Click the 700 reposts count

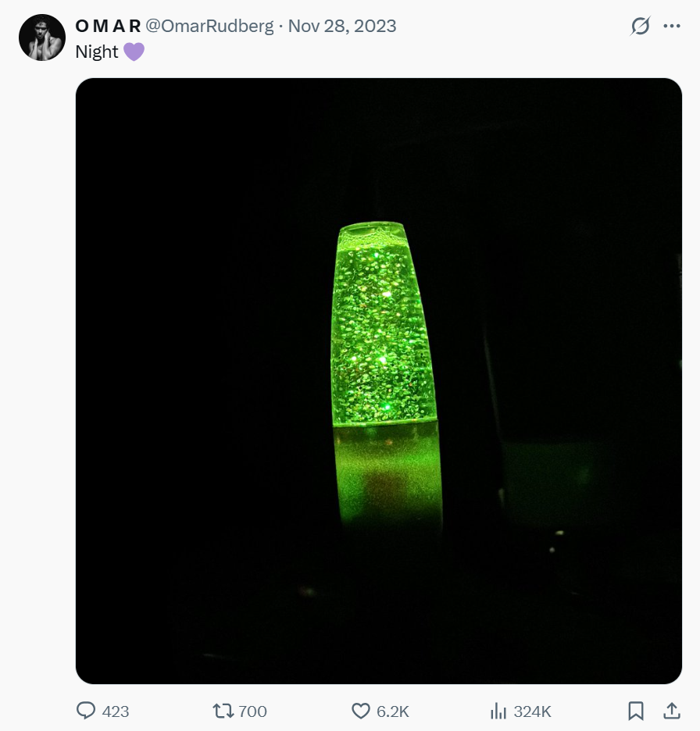[252, 711]
